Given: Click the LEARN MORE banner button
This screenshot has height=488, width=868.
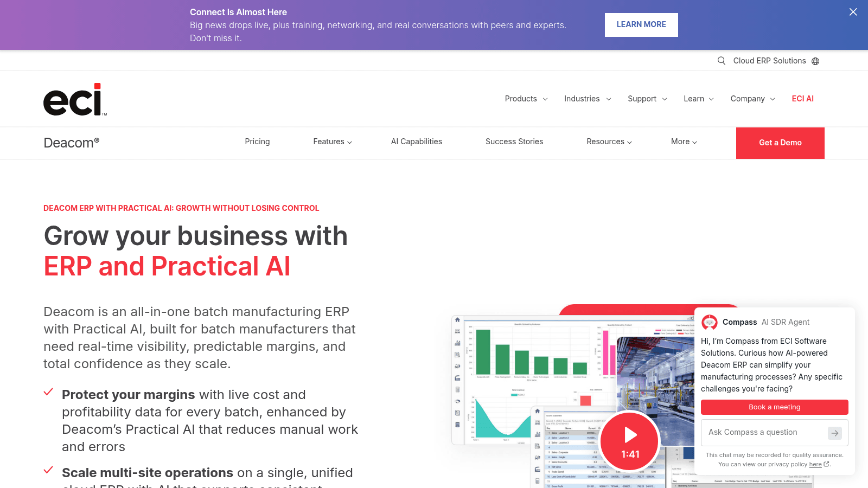Looking at the screenshot, I should (x=641, y=25).
